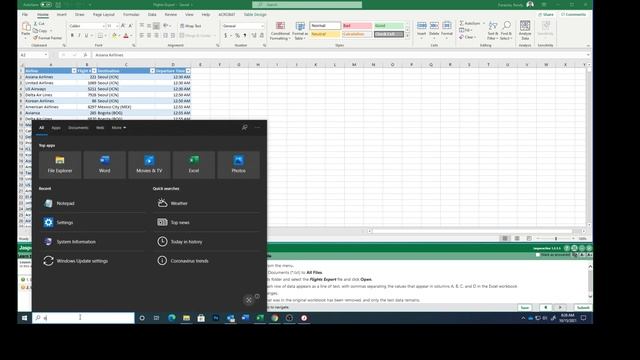This screenshot has width=640, height=360.
Task: Click Wrap Text in Alignment group
Action: pos(191,26)
